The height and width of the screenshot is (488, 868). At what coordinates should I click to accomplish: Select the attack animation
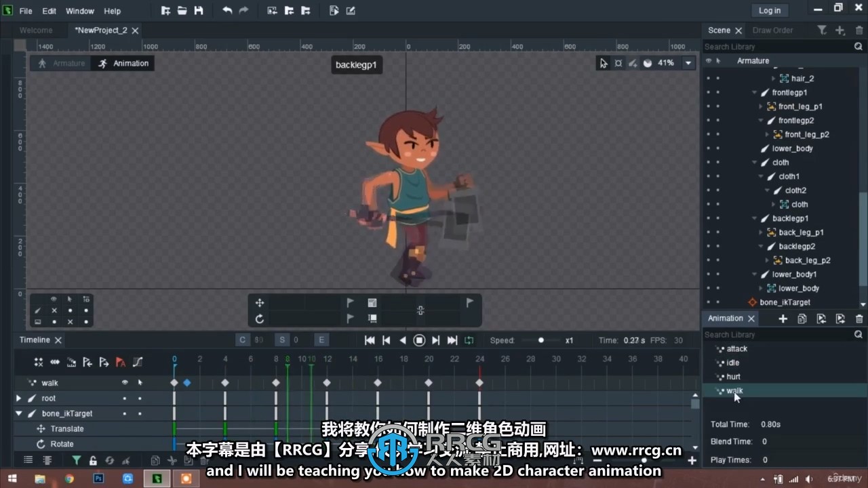pyautogui.click(x=736, y=349)
